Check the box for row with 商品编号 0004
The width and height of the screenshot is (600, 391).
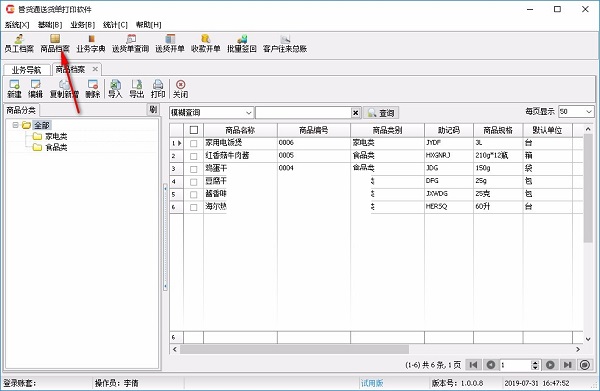(194, 169)
